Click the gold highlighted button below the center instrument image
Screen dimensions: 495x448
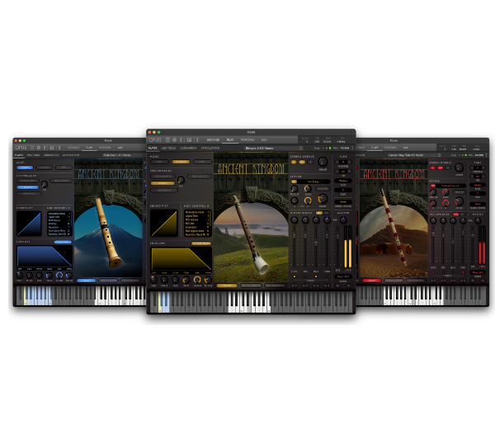click(x=227, y=285)
